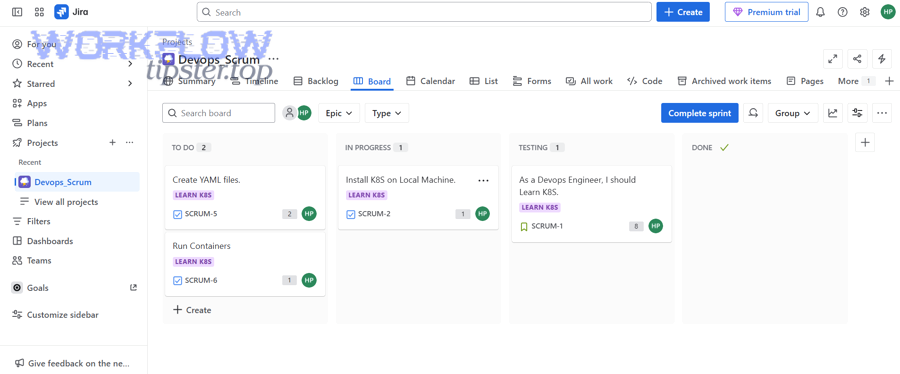Open the List tab
The image size is (900, 374).
[484, 81]
